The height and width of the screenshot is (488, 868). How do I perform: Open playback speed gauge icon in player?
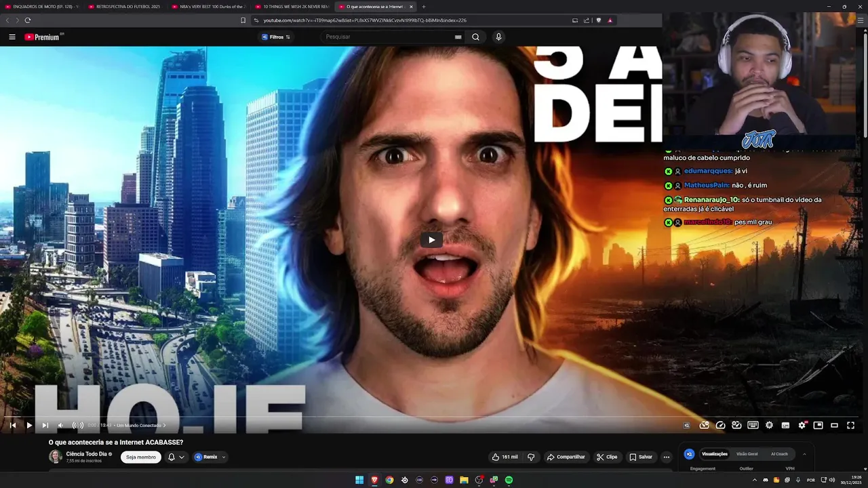pos(720,425)
